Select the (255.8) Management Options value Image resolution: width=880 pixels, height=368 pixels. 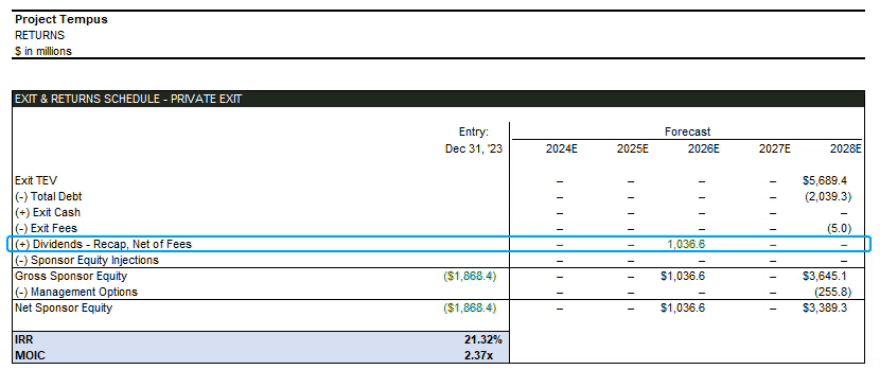[x=833, y=292]
